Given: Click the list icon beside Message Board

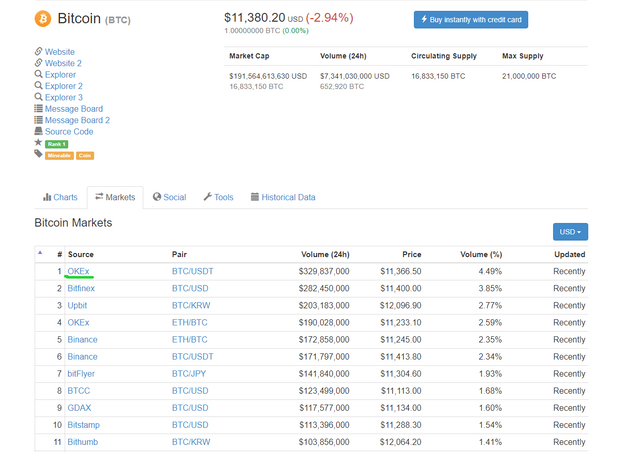Looking at the screenshot, I should tap(38, 108).
